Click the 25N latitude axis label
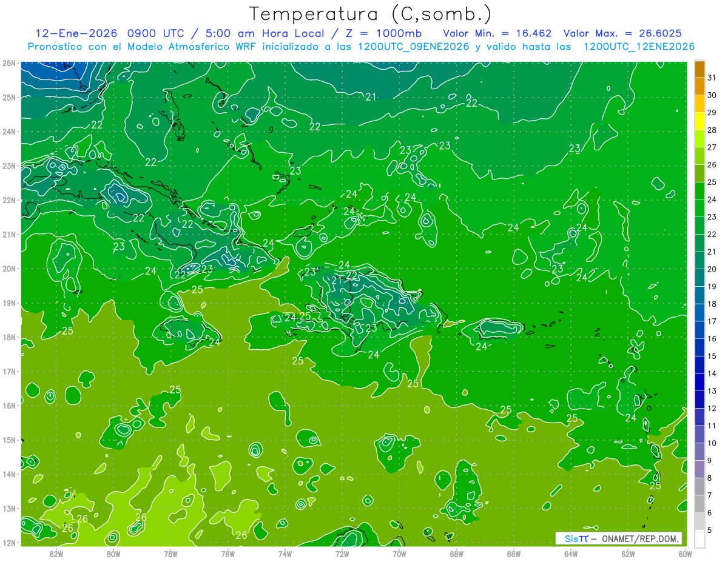 [x=8, y=97]
